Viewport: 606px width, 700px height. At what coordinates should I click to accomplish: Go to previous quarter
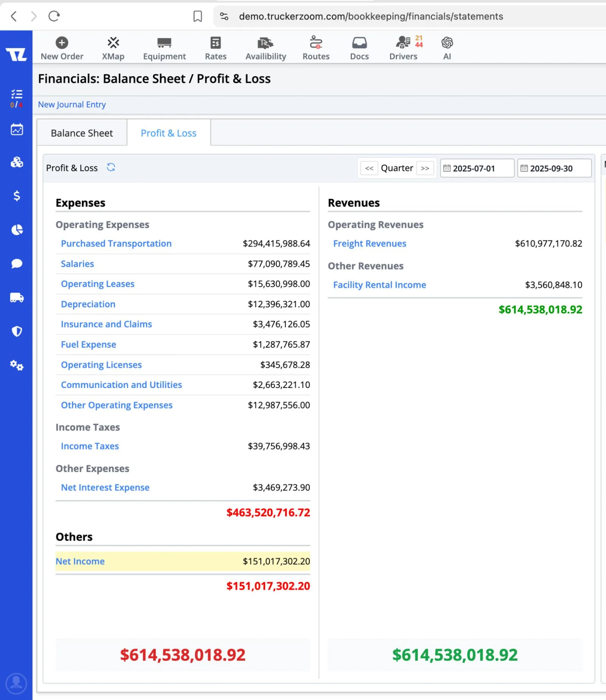tap(369, 168)
